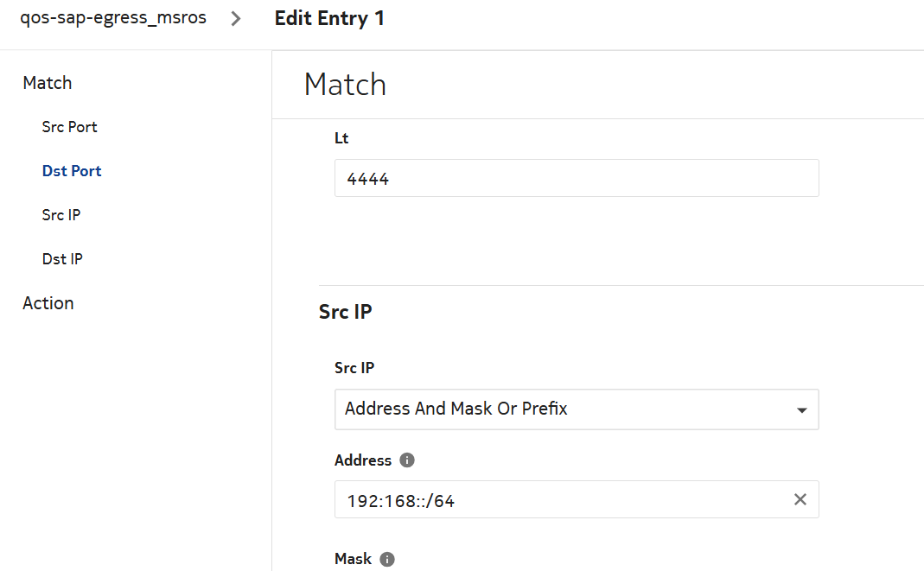Viewport: 924px width, 571px height.
Task: Click the bold Src IP section heading
Action: tap(345, 312)
